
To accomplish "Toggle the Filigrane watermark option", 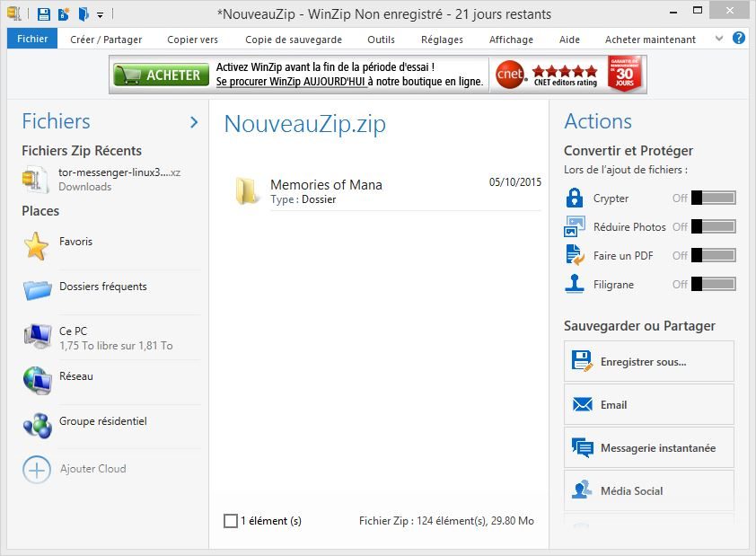I will coord(713,285).
